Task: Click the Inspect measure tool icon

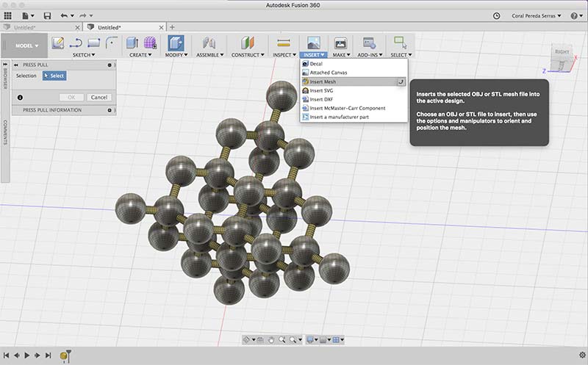Action: pyautogui.click(x=284, y=43)
